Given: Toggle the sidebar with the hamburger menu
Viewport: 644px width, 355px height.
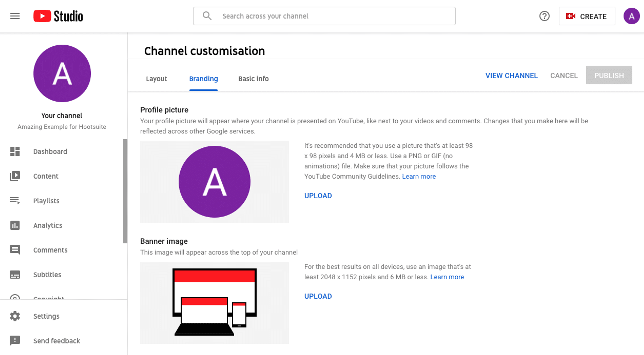Looking at the screenshot, I should [x=14, y=16].
